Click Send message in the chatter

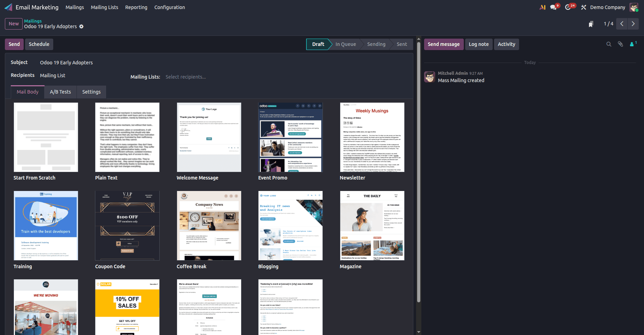(x=444, y=44)
